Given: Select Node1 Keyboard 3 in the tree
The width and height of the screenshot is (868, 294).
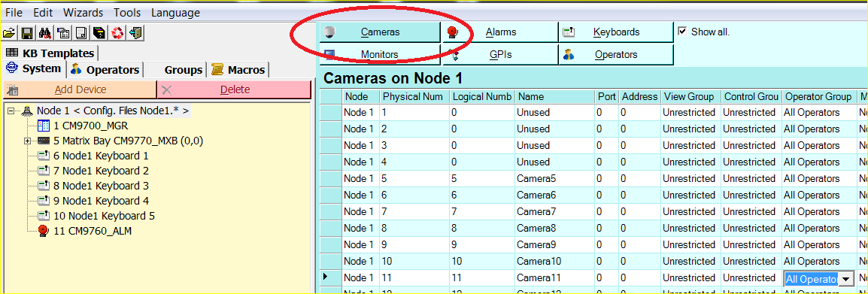Looking at the screenshot, I should (x=101, y=186).
